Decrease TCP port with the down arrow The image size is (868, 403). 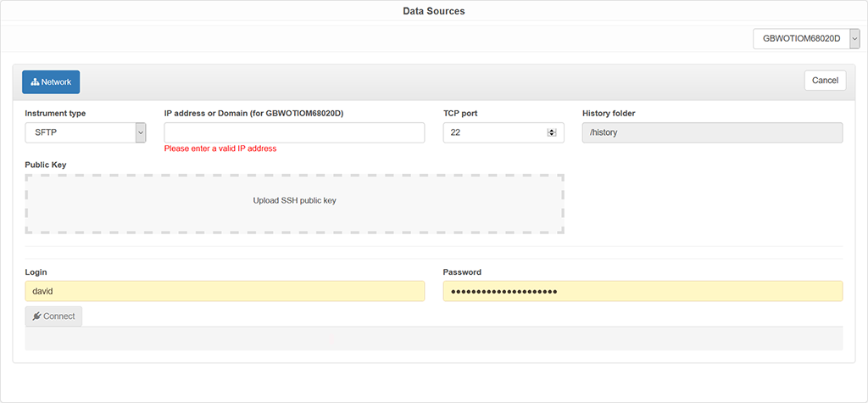[x=552, y=135]
